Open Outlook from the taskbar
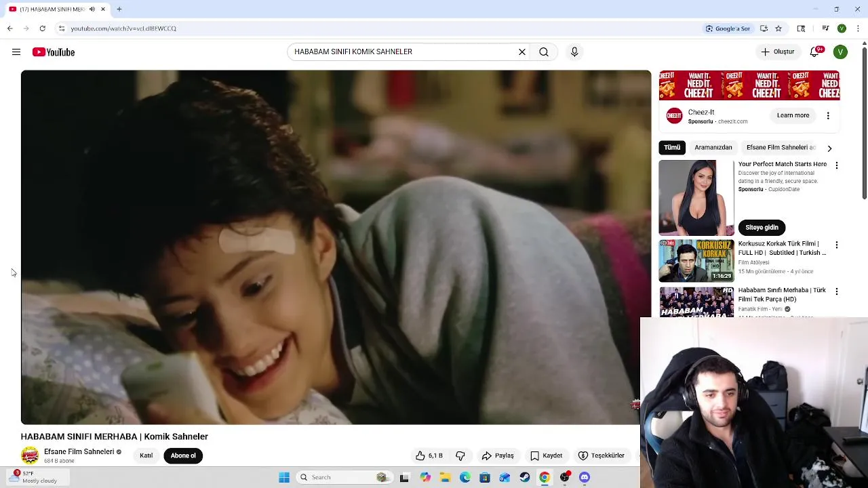868x488 pixels. click(x=505, y=477)
